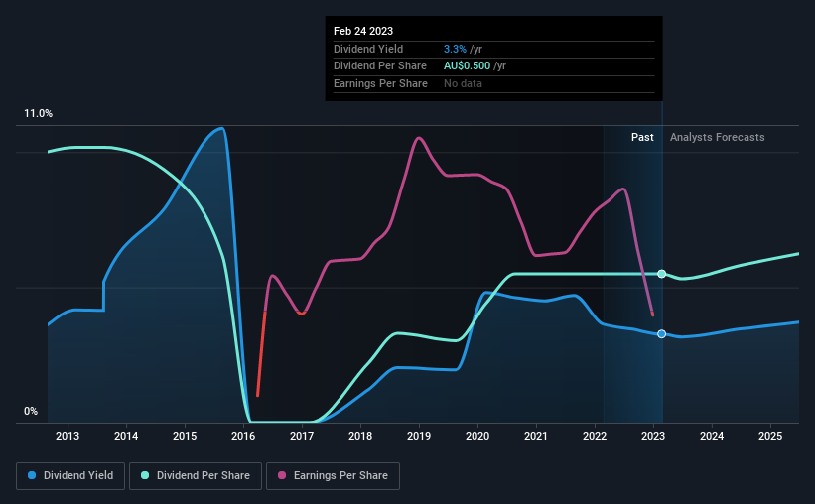Click the 2016 x-axis label
Image resolution: width=815 pixels, height=504 pixels.
[243, 436]
